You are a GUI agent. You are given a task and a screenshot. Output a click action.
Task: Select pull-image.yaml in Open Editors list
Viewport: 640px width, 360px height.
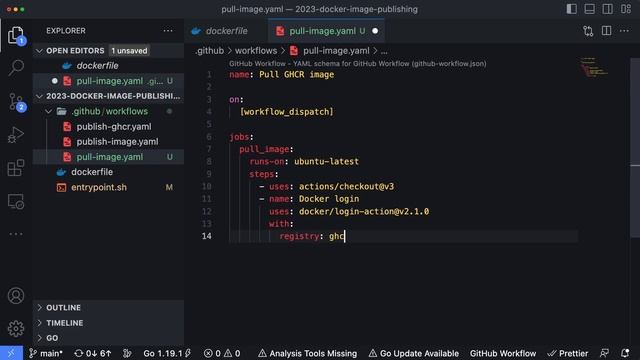click(x=108, y=81)
